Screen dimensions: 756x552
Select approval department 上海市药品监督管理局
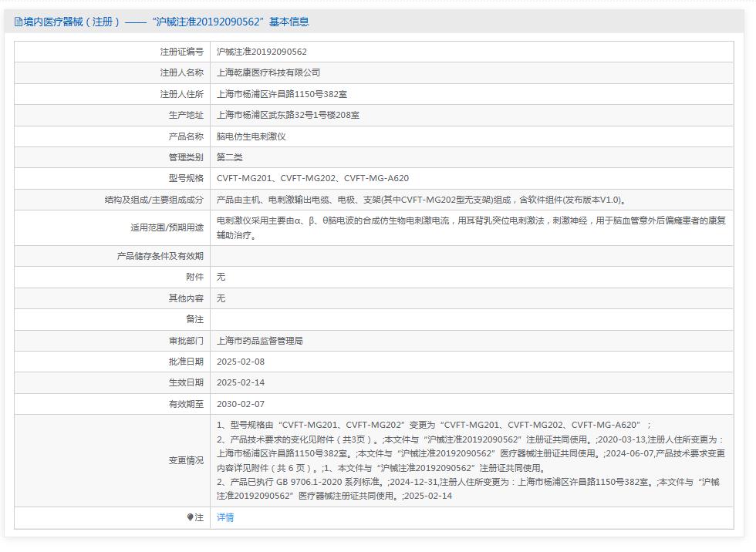(x=259, y=341)
